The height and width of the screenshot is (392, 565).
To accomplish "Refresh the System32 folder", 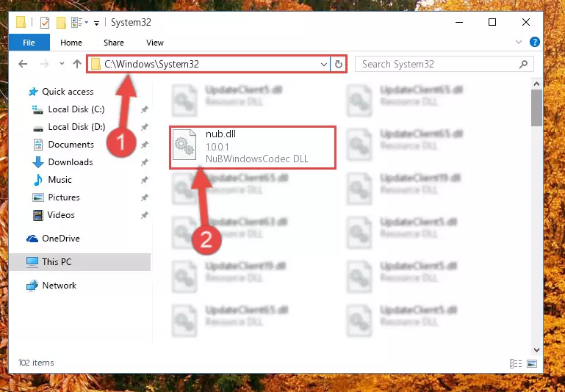I will click(x=339, y=65).
